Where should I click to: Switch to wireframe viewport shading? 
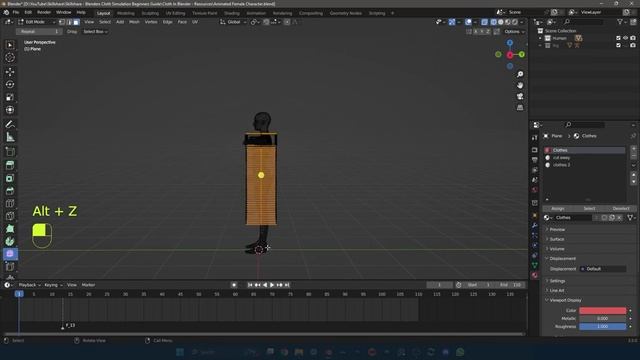[x=493, y=22]
